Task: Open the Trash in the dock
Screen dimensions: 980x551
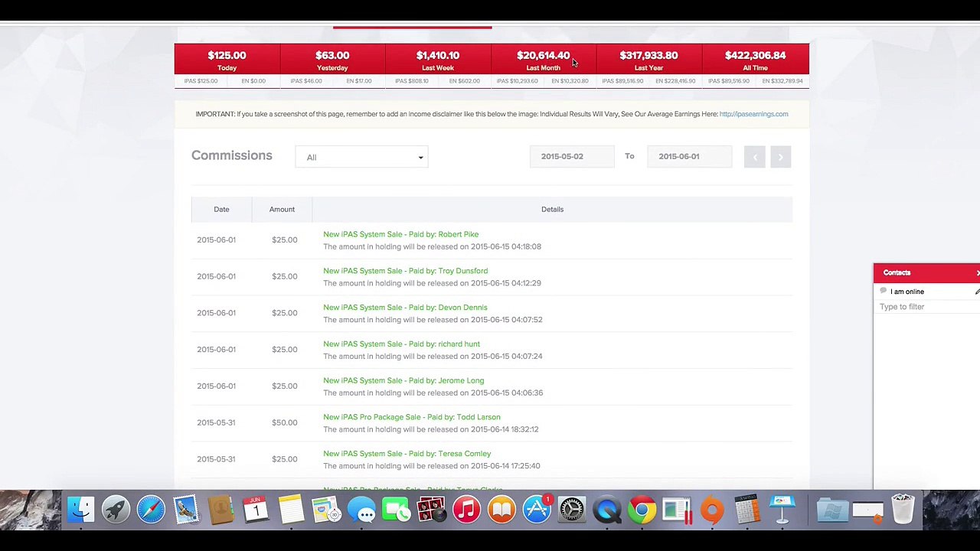Action: click(x=903, y=510)
